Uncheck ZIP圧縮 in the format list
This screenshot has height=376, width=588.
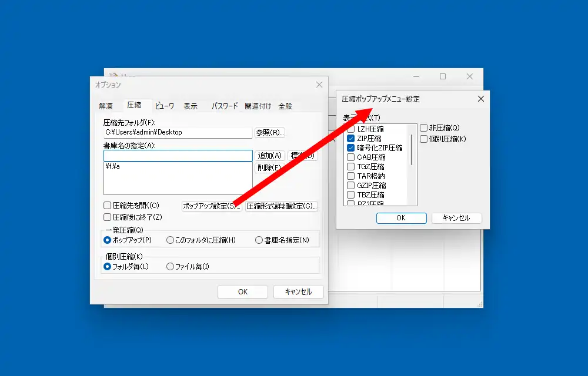click(351, 139)
